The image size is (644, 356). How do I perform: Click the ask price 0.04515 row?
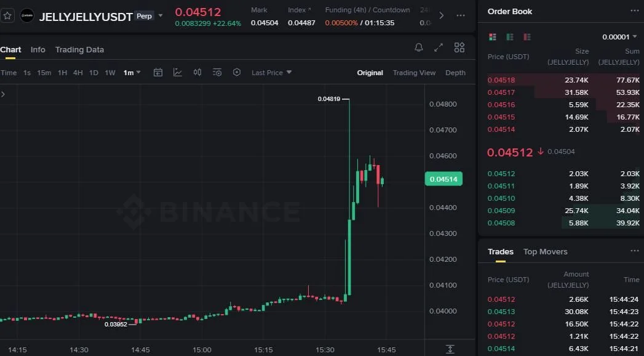point(563,117)
